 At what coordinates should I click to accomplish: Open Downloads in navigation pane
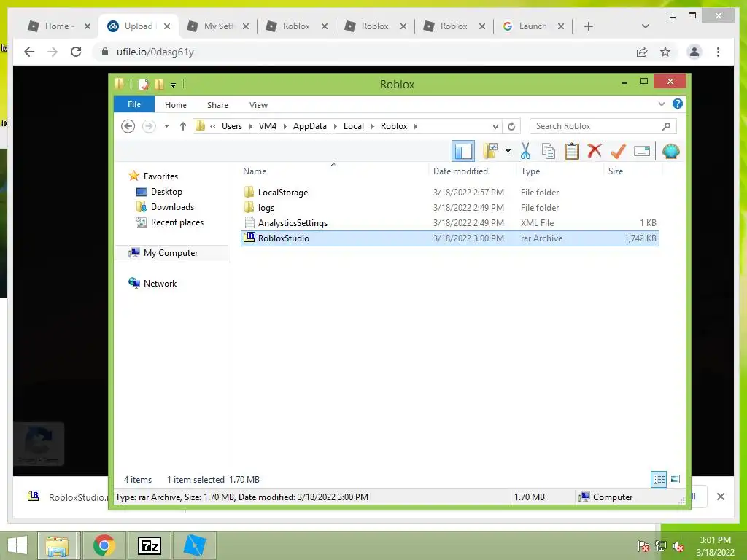tap(172, 206)
